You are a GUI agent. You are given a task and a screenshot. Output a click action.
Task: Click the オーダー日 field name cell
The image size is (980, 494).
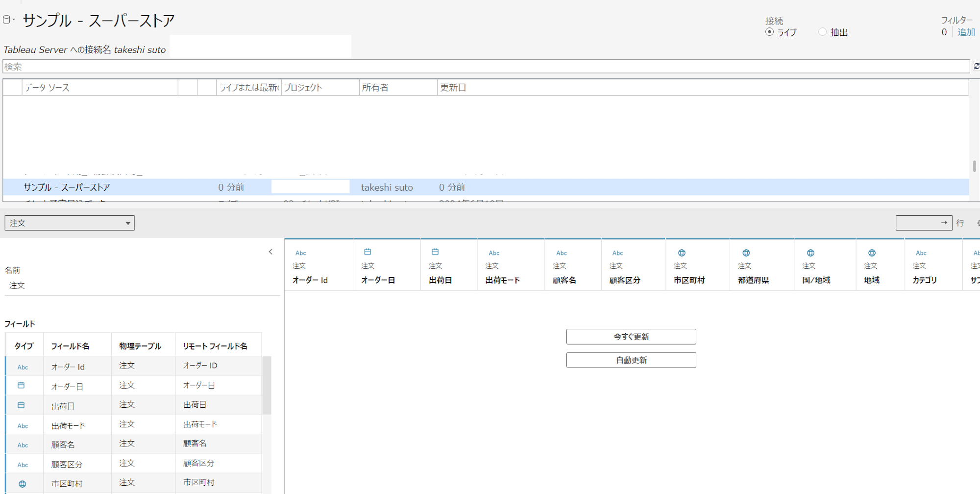click(x=77, y=386)
